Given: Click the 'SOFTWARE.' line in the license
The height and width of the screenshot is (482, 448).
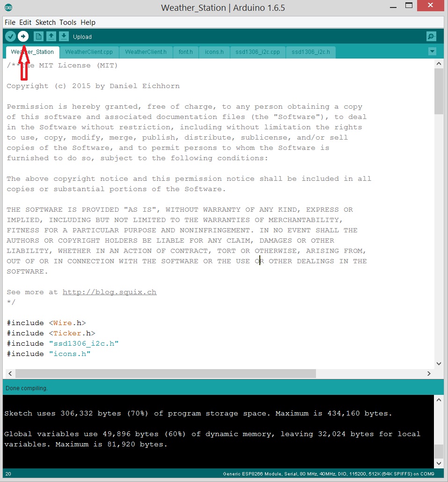Looking at the screenshot, I should (x=27, y=271).
